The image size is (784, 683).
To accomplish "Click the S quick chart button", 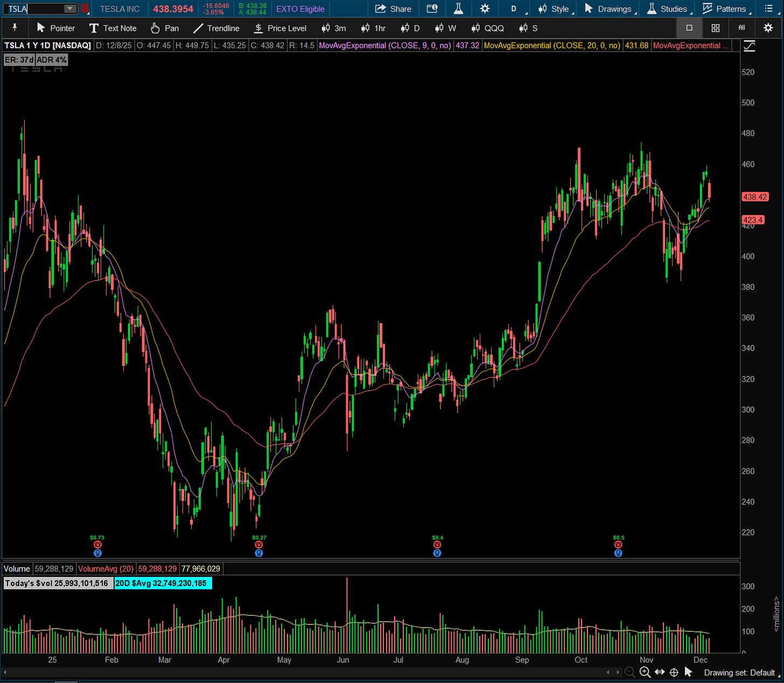I will (x=528, y=28).
